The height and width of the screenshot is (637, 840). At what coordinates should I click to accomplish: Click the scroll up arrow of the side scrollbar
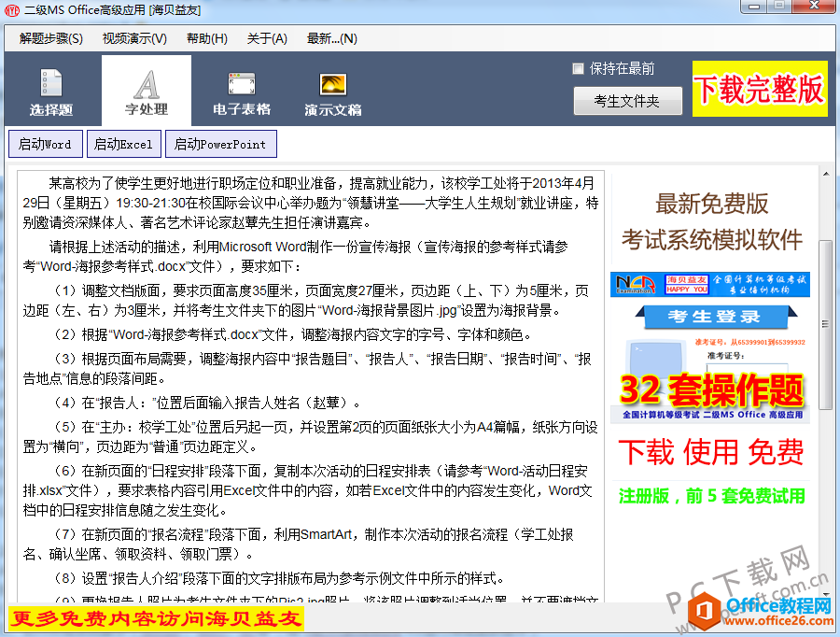click(x=826, y=174)
